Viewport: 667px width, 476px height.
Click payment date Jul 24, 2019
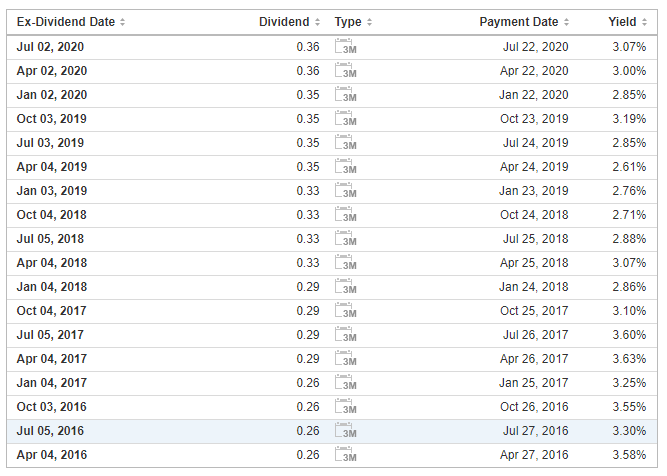[x=536, y=143]
